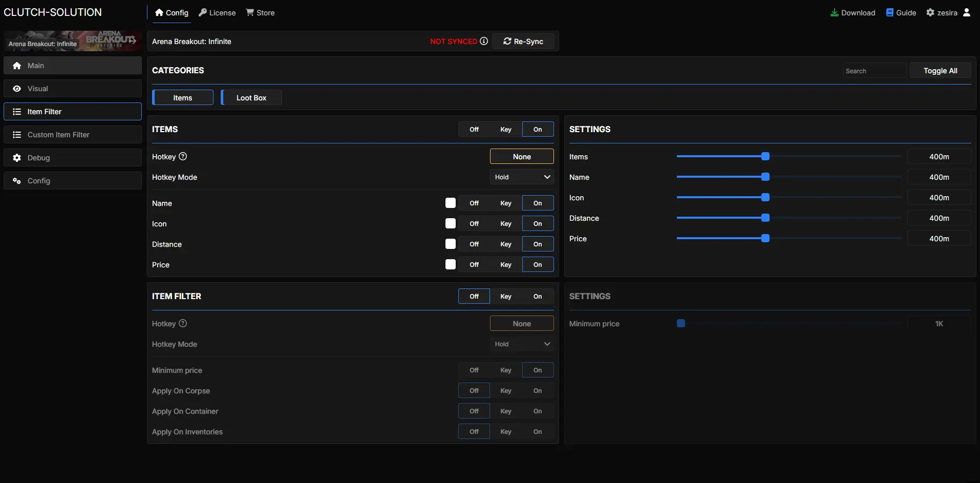Click the Toggle All button
Viewport: 980px width, 483px height.
tap(940, 71)
